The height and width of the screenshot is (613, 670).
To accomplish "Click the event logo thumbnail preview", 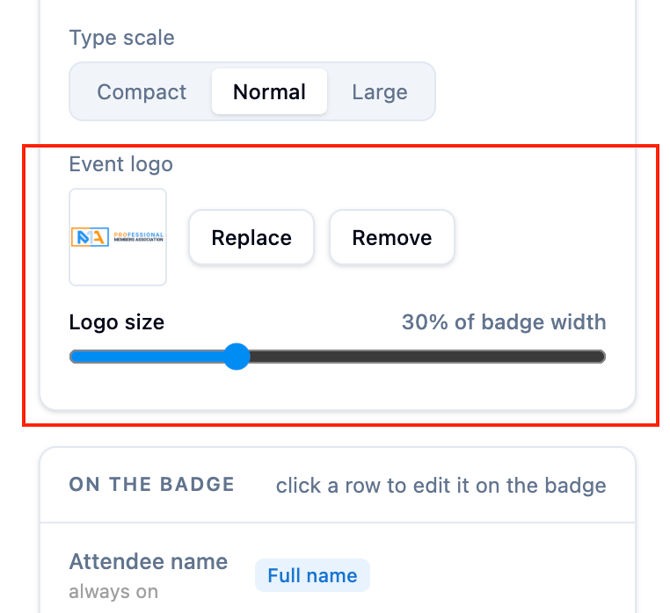I will (118, 237).
